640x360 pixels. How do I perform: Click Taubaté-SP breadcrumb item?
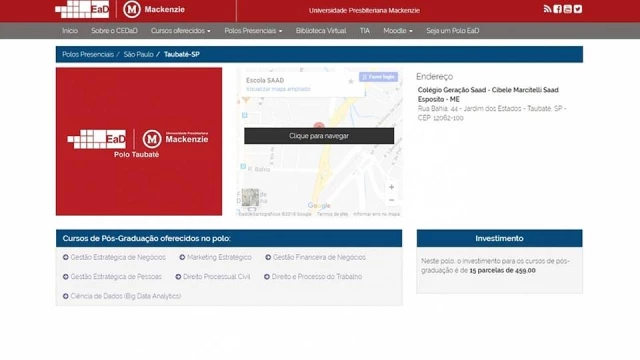point(182,54)
